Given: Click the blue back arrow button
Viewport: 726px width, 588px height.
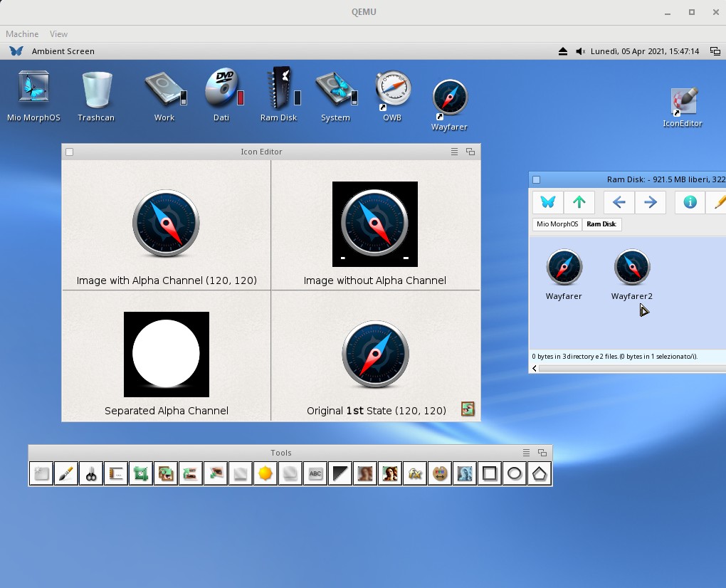Looking at the screenshot, I should (619, 202).
